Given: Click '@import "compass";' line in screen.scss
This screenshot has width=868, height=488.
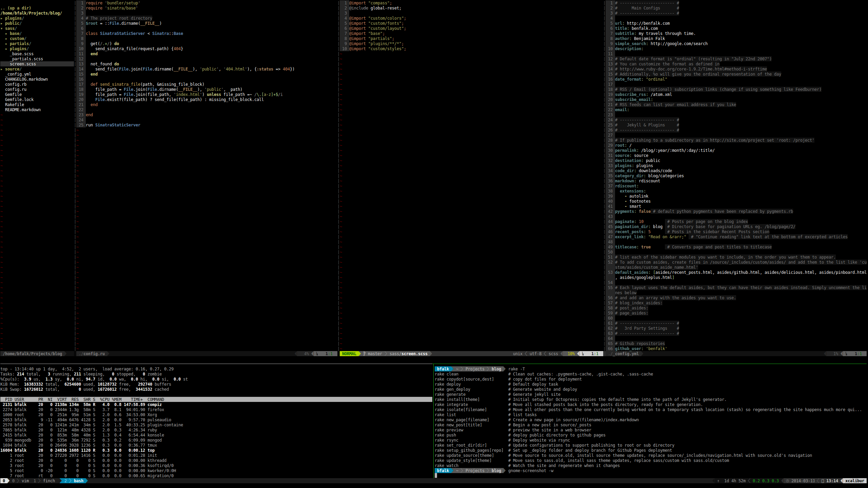Looking at the screenshot, I should click(370, 3).
